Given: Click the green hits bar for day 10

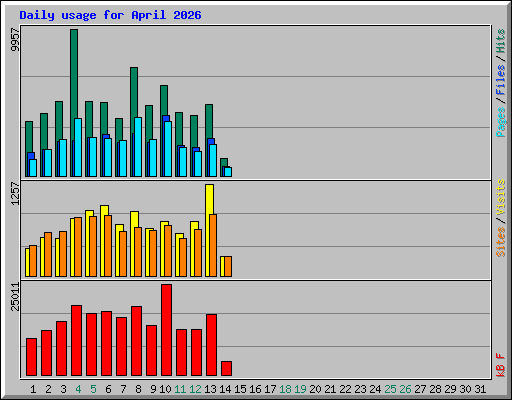Looking at the screenshot, I should point(164,100).
